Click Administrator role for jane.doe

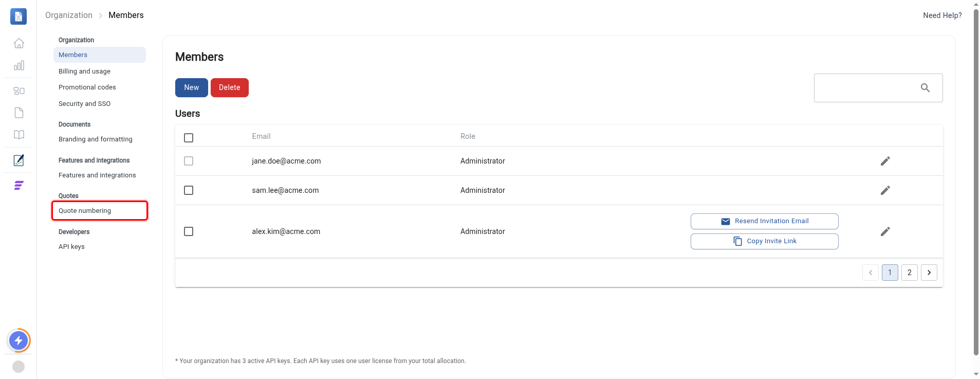[483, 161]
